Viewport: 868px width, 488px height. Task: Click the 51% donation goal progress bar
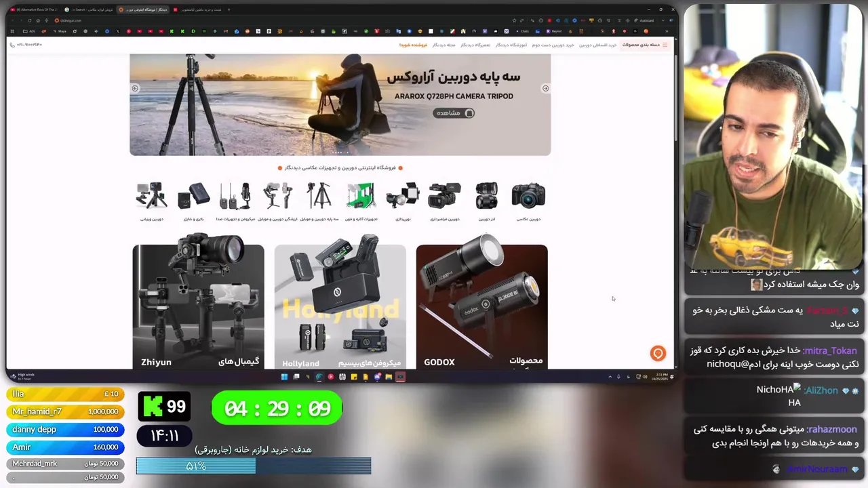point(254,466)
